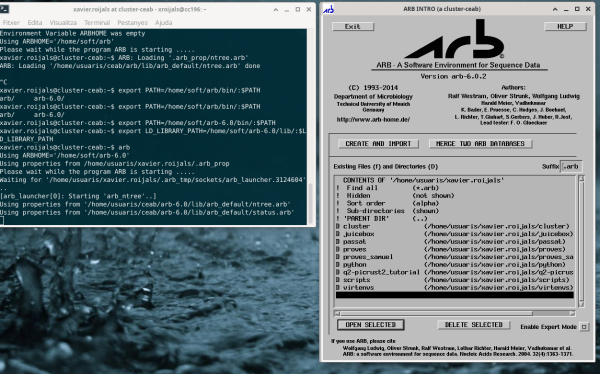
Task: Open Edita menu in terminal
Action: 35,23
